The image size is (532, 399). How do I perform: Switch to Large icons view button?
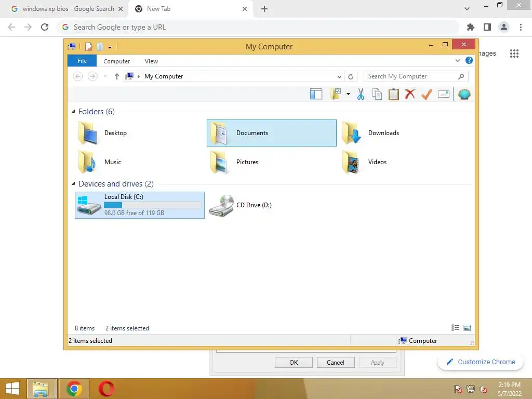(467, 327)
